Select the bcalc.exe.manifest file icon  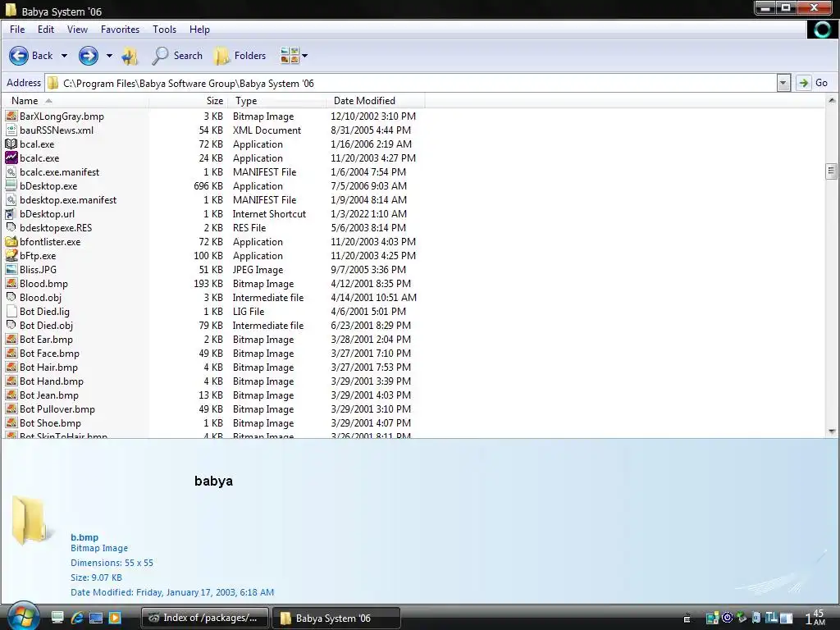(11, 172)
